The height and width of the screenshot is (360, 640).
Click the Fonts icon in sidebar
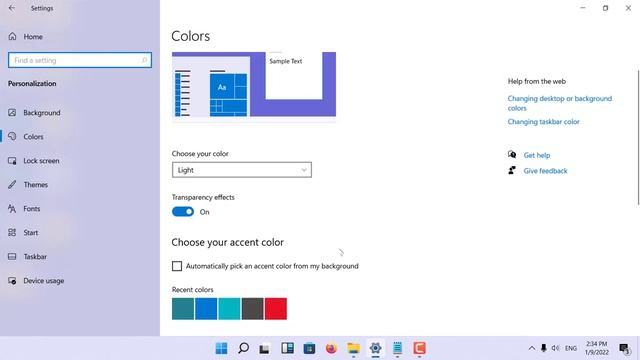coord(12,209)
